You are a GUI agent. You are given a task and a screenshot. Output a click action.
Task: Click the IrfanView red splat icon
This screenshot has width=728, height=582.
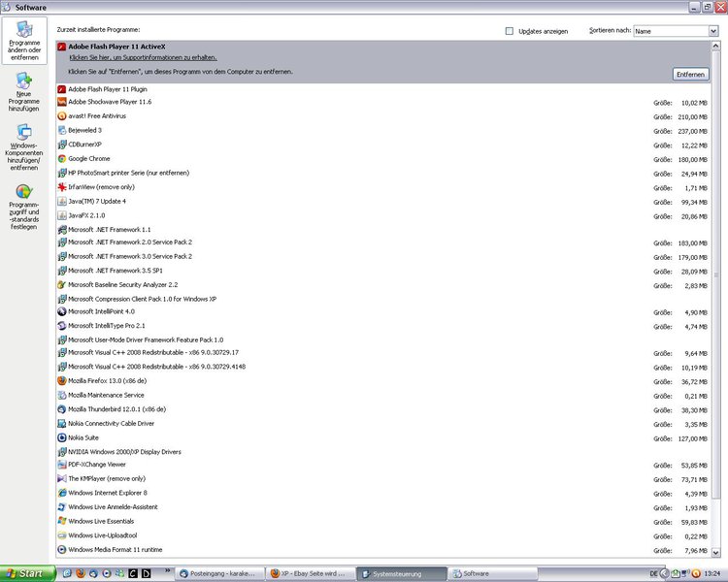(62, 187)
